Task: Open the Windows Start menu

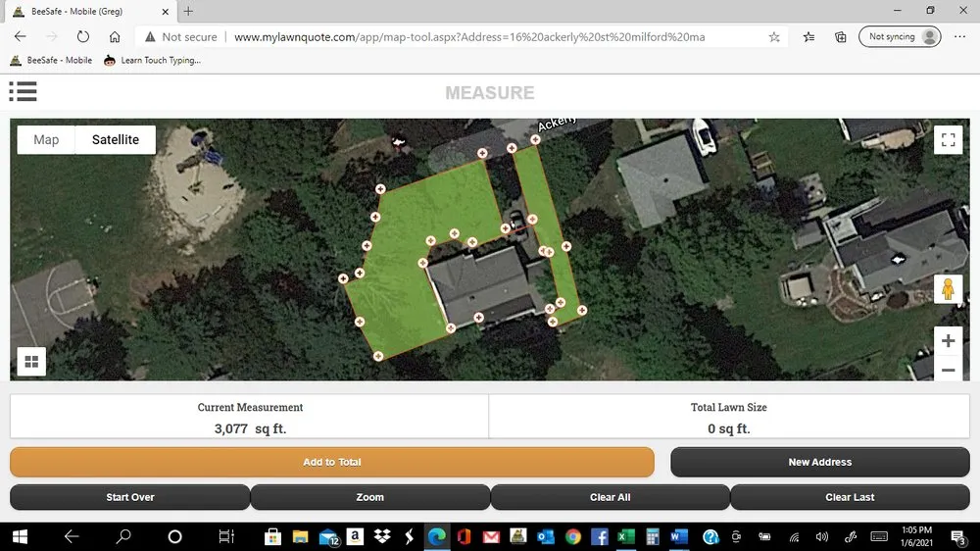Action: (20, 536)
